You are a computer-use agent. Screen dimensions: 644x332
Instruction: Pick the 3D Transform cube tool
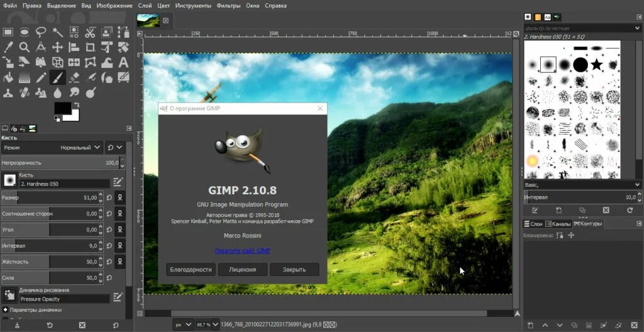57,62
